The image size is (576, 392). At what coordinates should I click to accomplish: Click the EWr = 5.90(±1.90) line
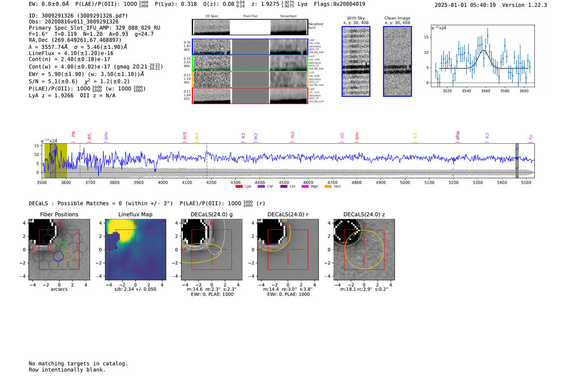[86, 74]
